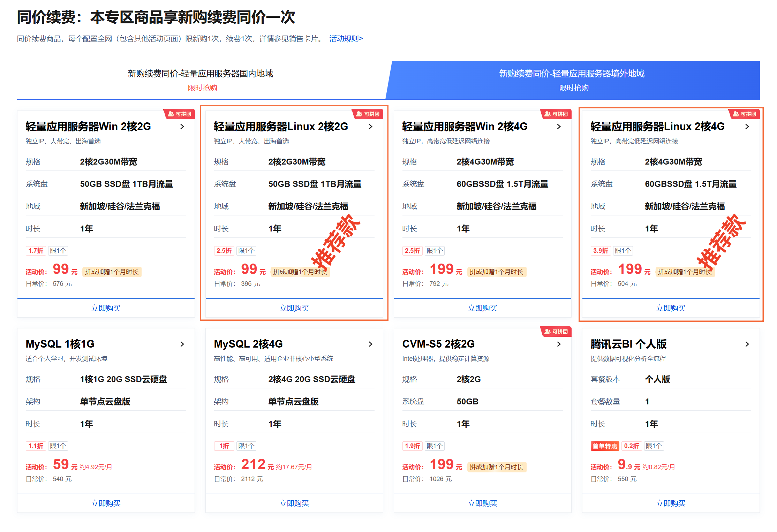
Task: Open the 活动规则 link
Action: coord(346,39)
